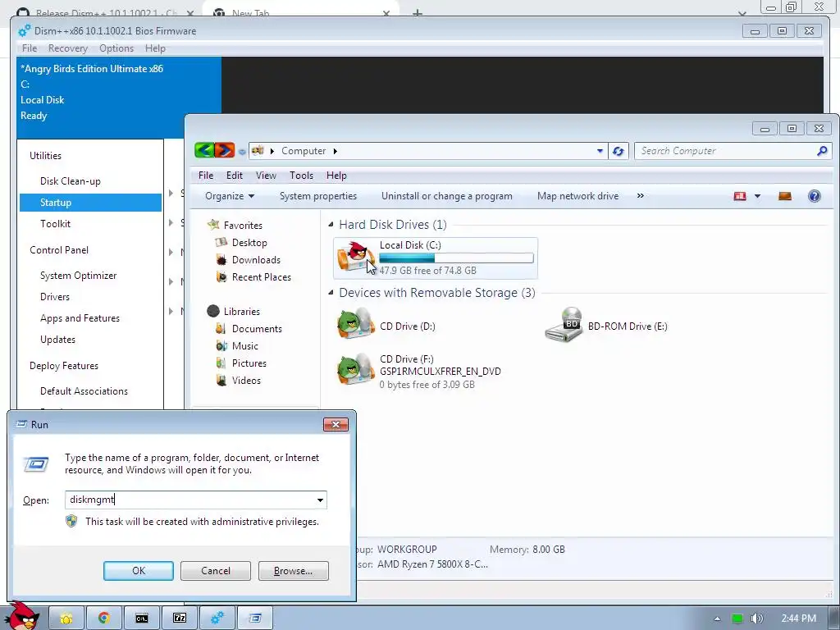This screenshot has height=630, width=840.
Task: Open the Explorer View menu
Action: click(x=266, y=176)
